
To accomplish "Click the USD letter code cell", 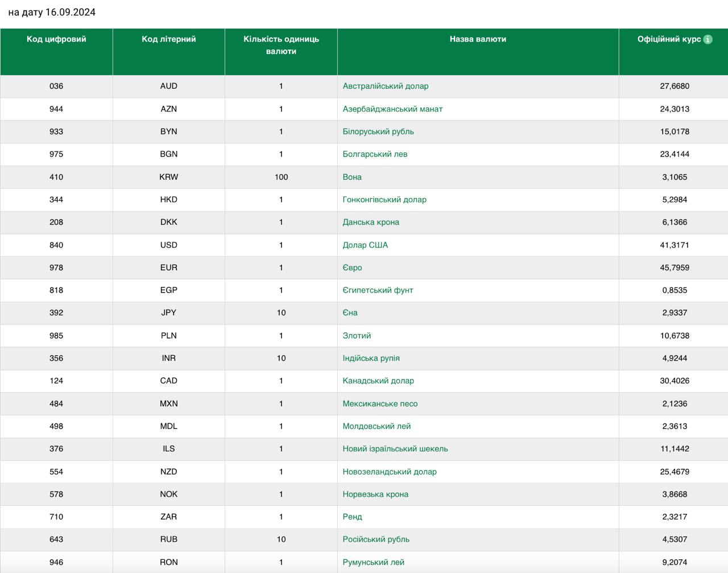I will (168, 245).
